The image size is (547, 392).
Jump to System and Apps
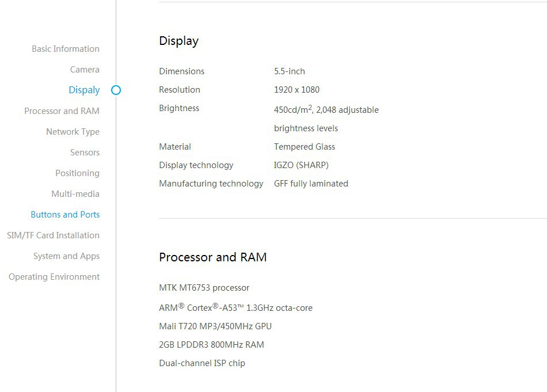tap(66, 256)
